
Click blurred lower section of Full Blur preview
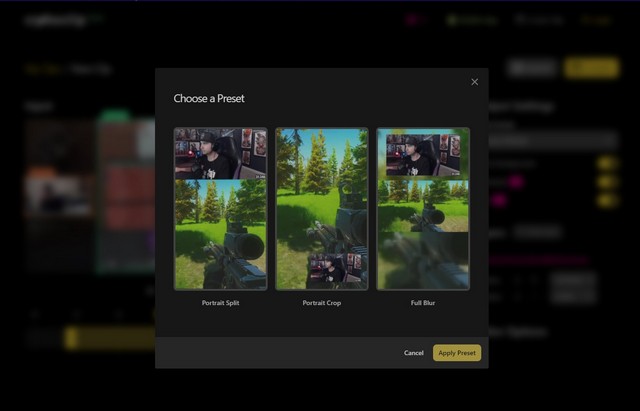point(423,260)
